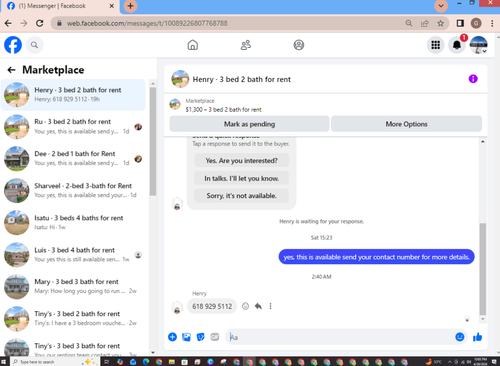The height and width of the screenshot is (366, 500).
Task: Open the notifications bell
Action: [457, 45]
